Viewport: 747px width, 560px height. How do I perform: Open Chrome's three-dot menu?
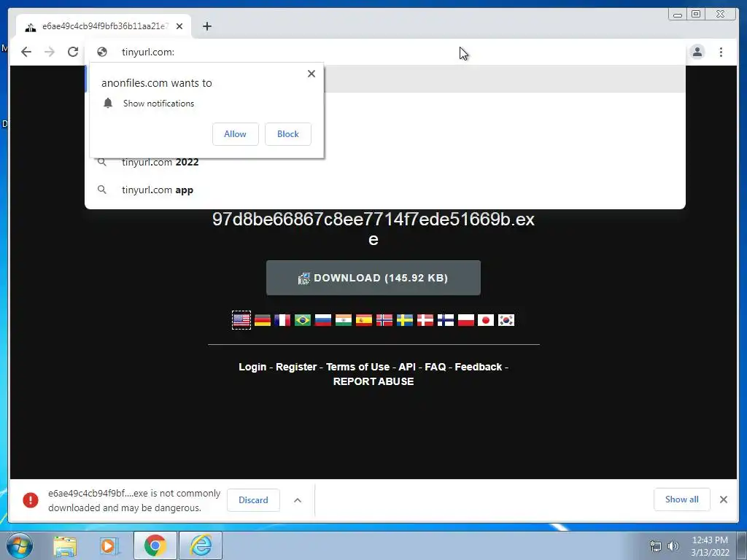pos(721,52)
